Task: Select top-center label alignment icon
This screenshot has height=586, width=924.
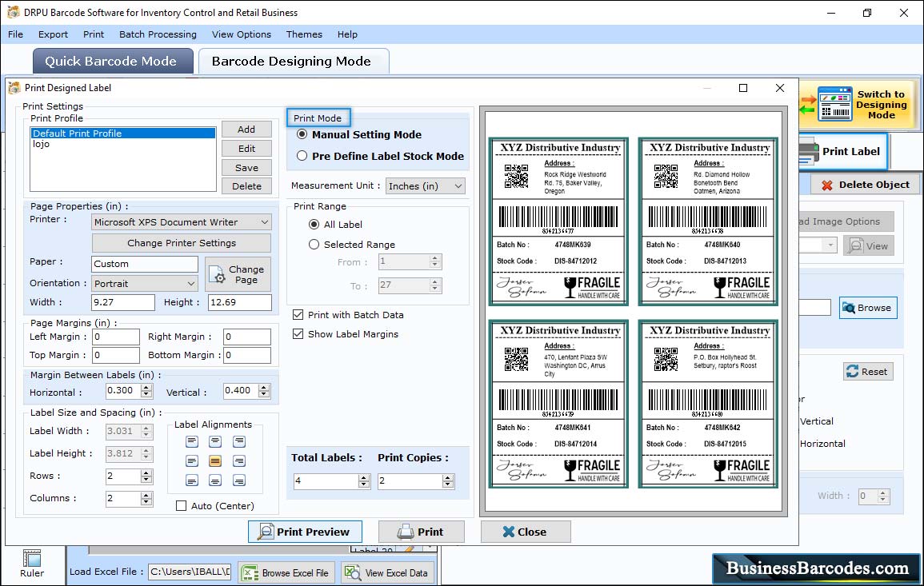Action: 215,442
